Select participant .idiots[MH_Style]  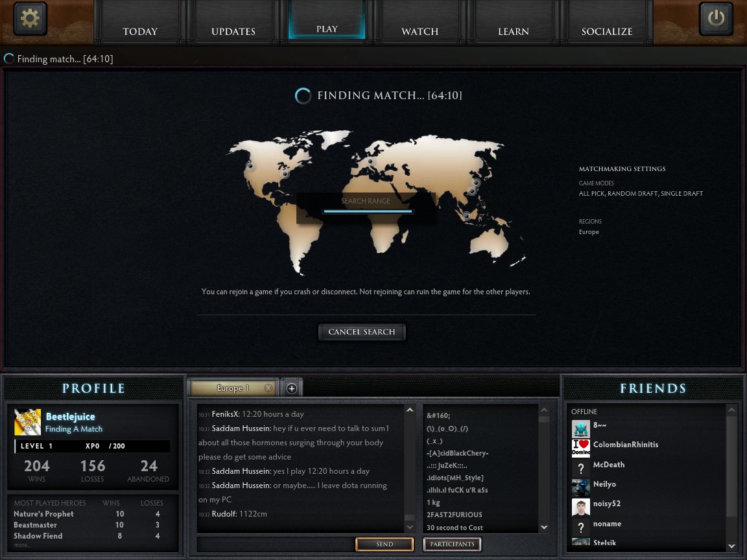(x=455, y=478)
